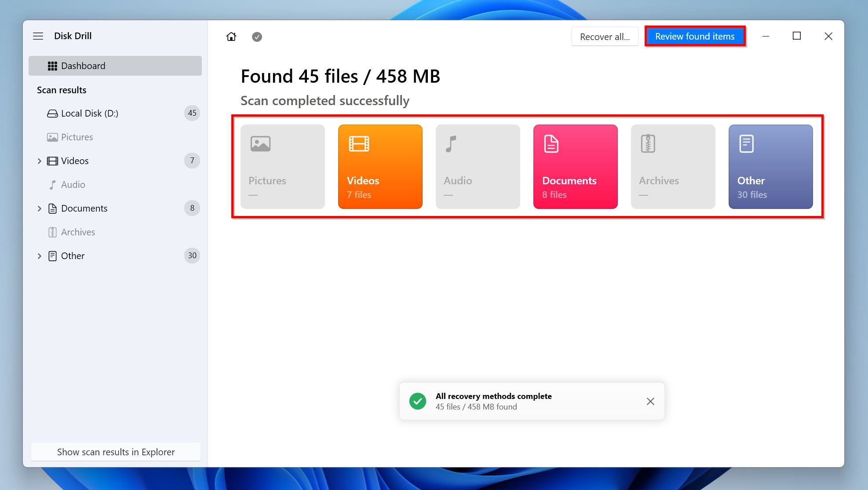The image size is (868, 490).
Task: Click the Review found items button
Action: point(695,36)
